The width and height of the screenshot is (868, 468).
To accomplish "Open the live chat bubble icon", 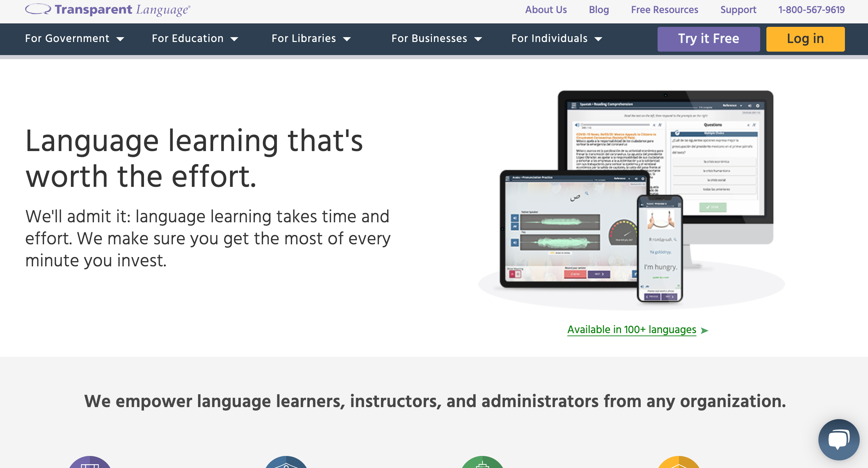I will [838, 439].
